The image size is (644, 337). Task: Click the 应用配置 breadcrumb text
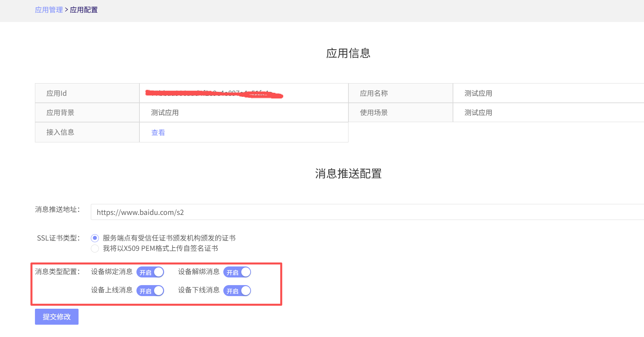[84, 10]
